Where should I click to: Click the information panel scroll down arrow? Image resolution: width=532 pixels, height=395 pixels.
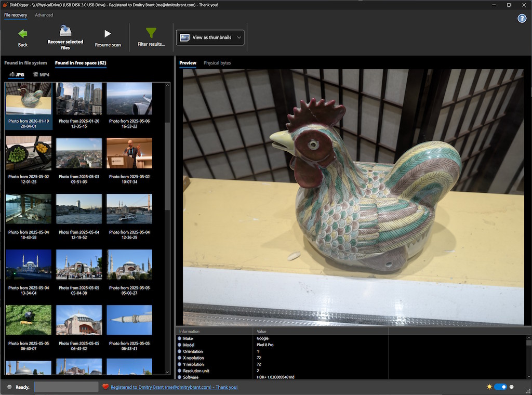coord(529,376)
